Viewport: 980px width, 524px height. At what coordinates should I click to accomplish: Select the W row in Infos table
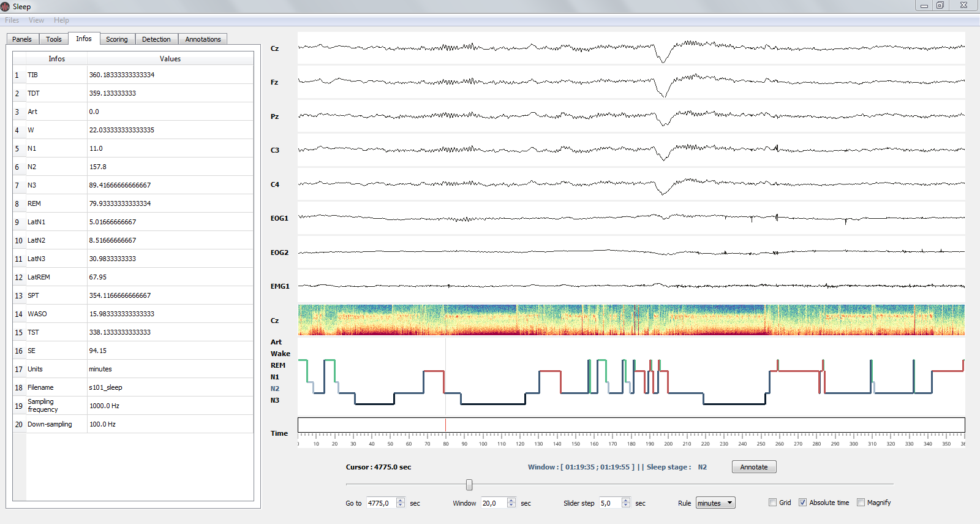coord(134,130)
